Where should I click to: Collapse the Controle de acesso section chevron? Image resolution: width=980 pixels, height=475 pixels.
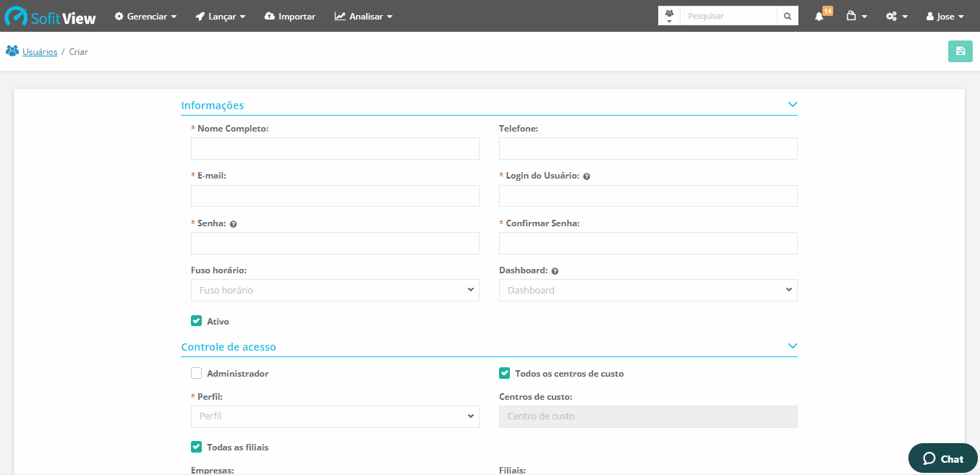[x=792, y=346]
